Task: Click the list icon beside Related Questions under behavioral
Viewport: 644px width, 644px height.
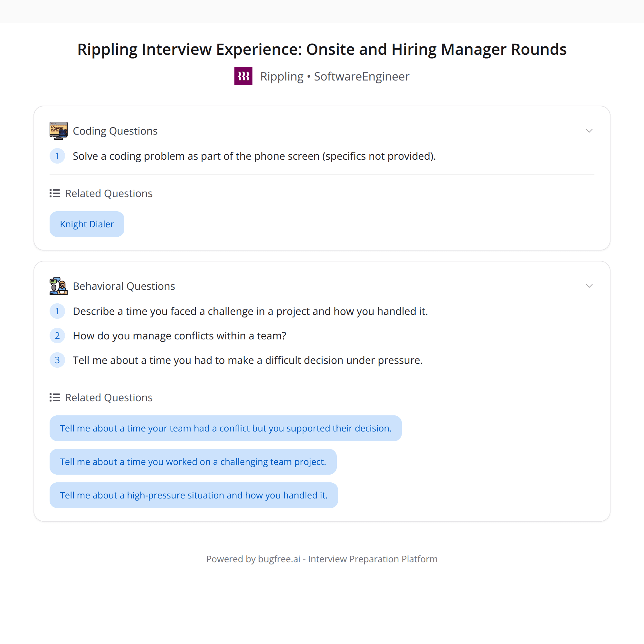Action: (x=54, y=397)
